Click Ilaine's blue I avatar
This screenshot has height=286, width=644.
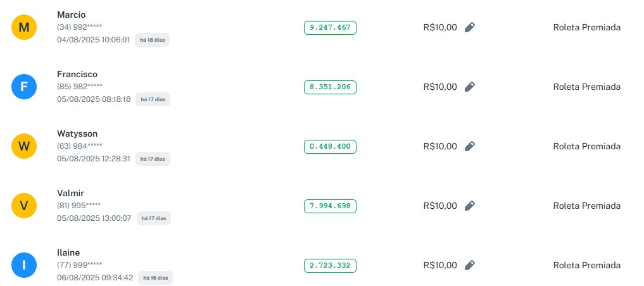click(x=24, y=265)
